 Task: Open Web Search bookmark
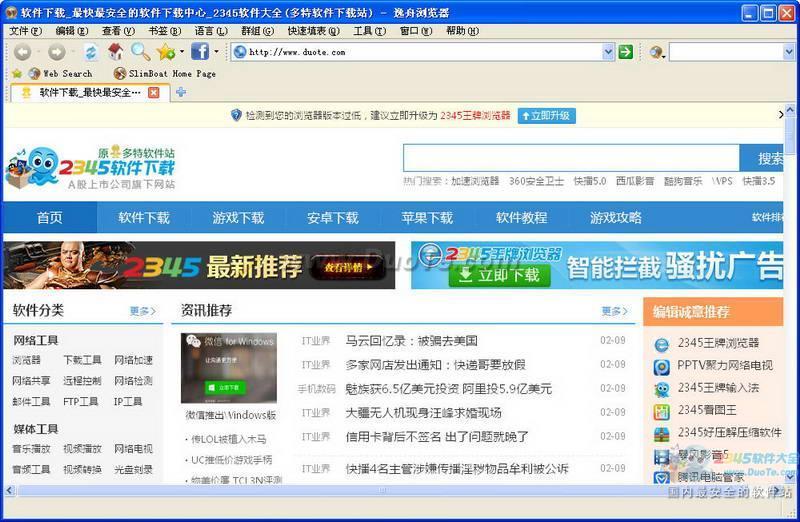(60, 73)
